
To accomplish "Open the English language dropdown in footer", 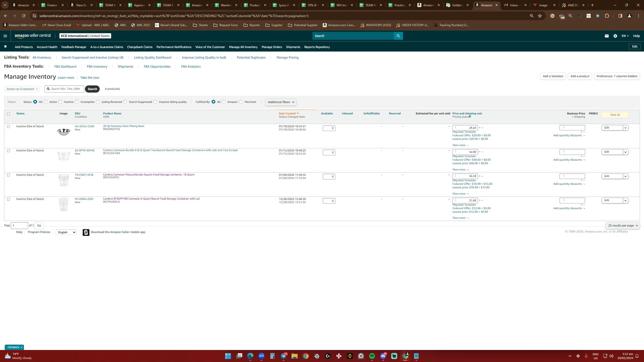I will coord(66,232).
